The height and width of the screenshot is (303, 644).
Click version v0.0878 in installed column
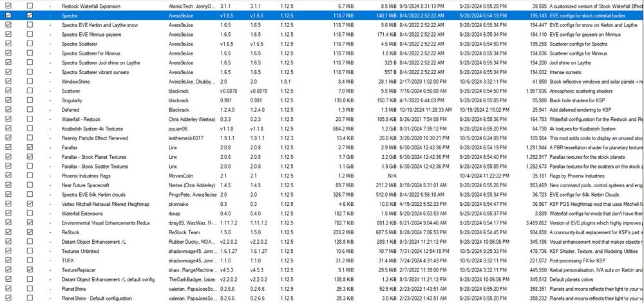pos(229,91)
